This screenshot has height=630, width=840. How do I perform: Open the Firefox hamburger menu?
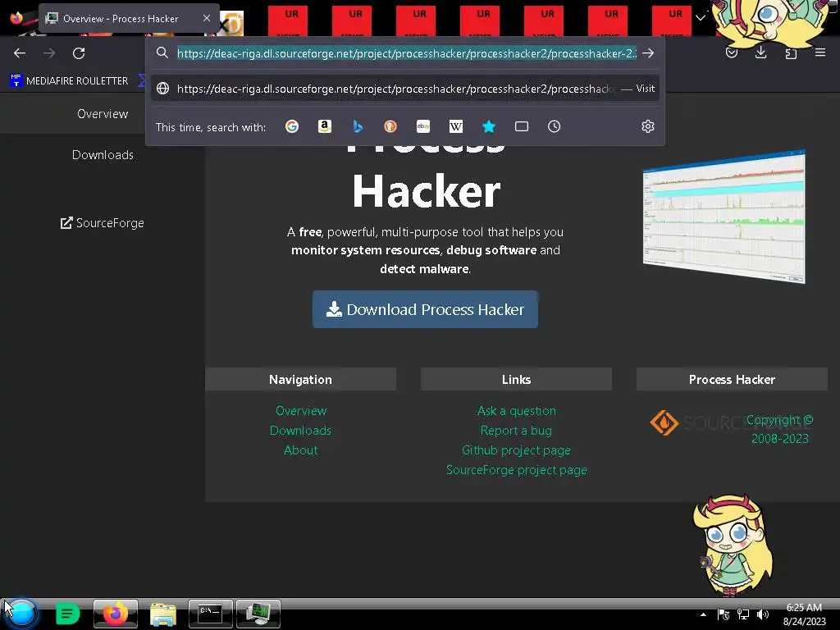(820, 52)
